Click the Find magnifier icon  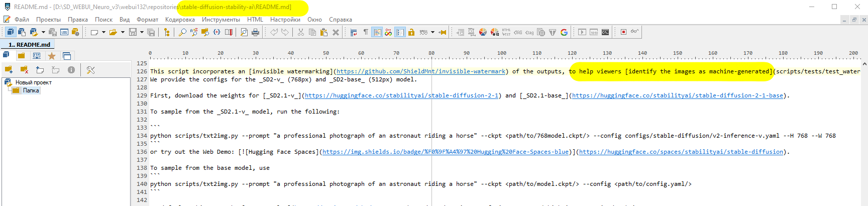click(182, 32)
